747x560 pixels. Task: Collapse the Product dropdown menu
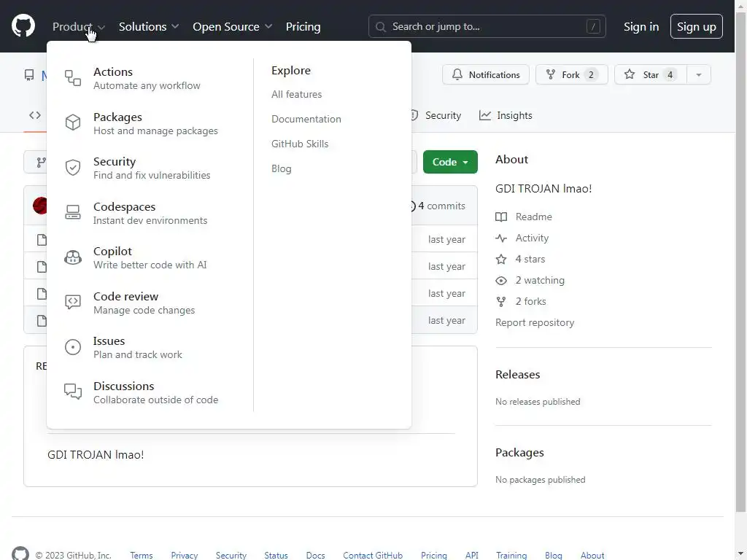79,27
